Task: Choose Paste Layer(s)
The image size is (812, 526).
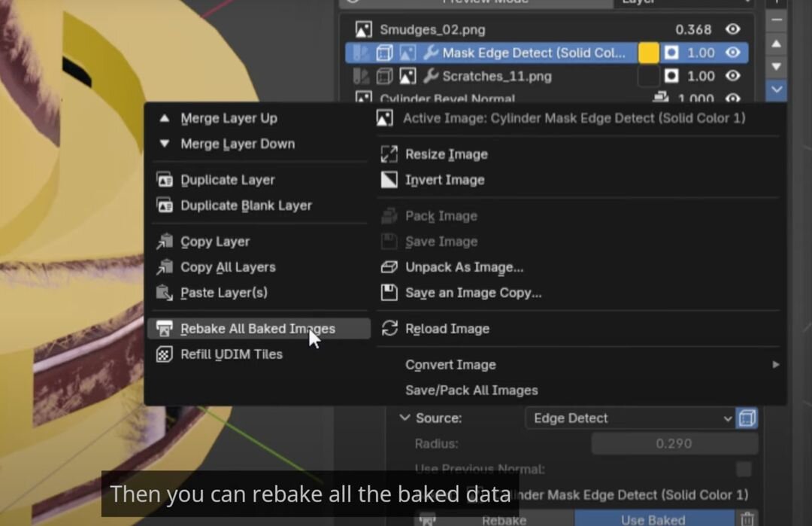Action: [259, 293]
